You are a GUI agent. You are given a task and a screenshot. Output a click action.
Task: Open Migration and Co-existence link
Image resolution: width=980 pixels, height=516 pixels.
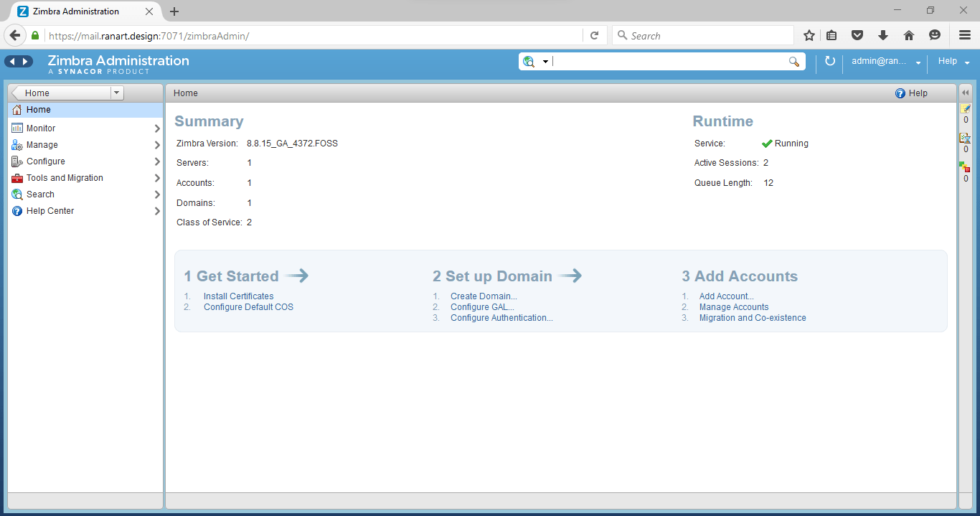tap(753, 318)
